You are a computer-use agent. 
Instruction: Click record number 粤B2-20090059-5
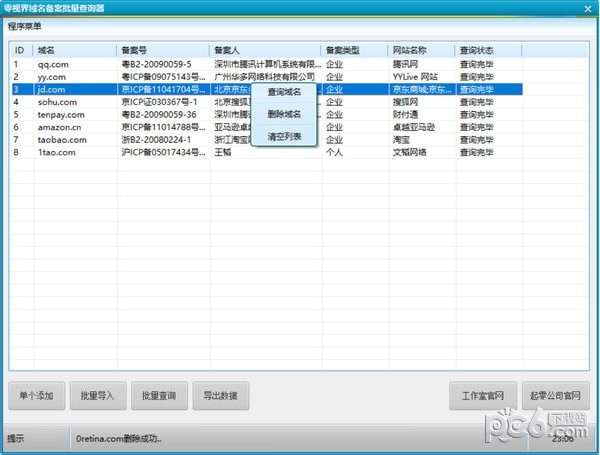click(157, 64)
